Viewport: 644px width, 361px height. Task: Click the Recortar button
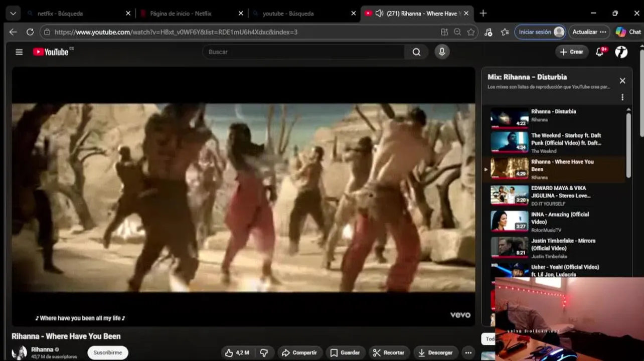click(389, 352)
